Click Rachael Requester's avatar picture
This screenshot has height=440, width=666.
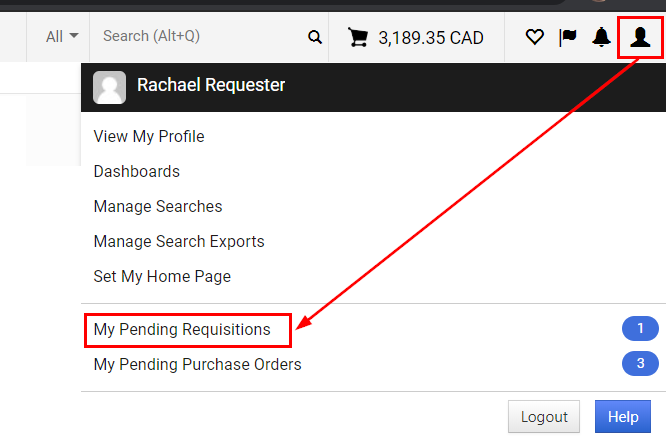coord(109,87)
